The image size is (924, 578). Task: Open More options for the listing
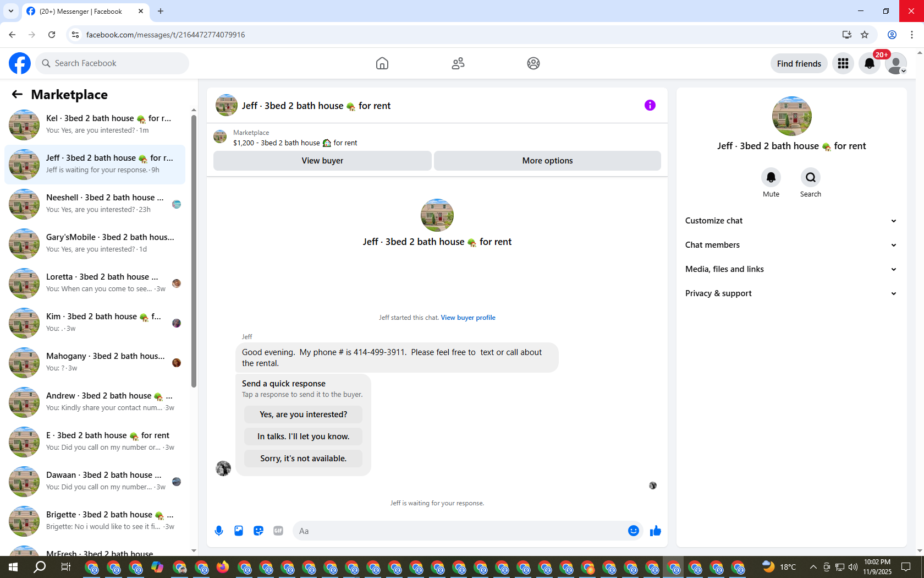pos(547,161)
